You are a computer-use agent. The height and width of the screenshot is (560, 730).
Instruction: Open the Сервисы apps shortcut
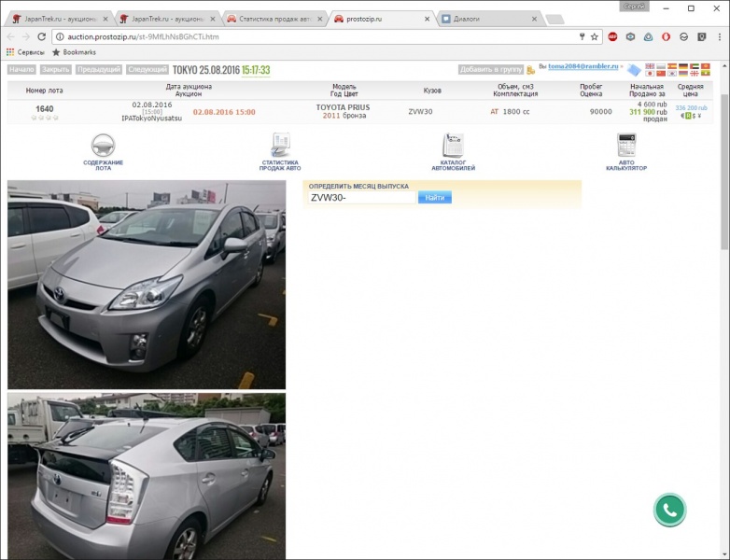point(25,52)
